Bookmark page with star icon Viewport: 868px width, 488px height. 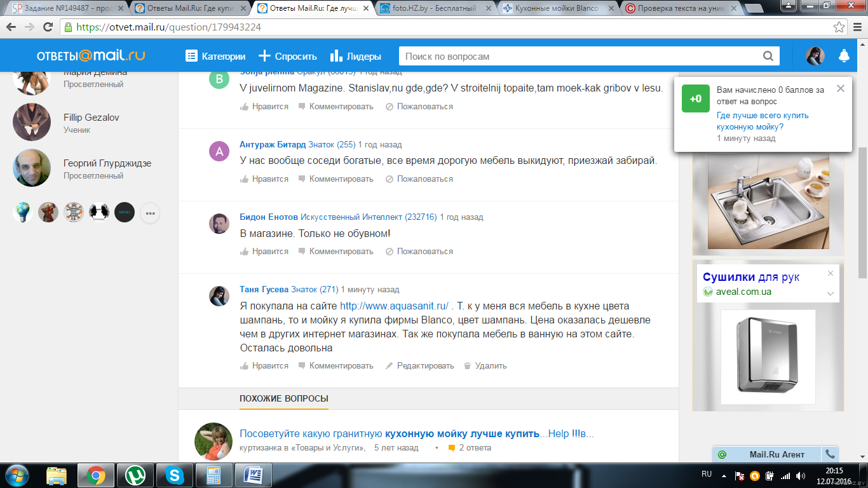tap(839, 27)
